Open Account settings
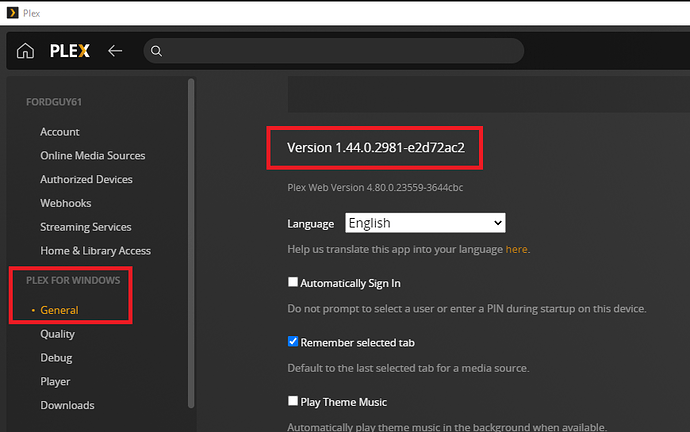The width and height of the screenshot is (690, 432). 60,132
